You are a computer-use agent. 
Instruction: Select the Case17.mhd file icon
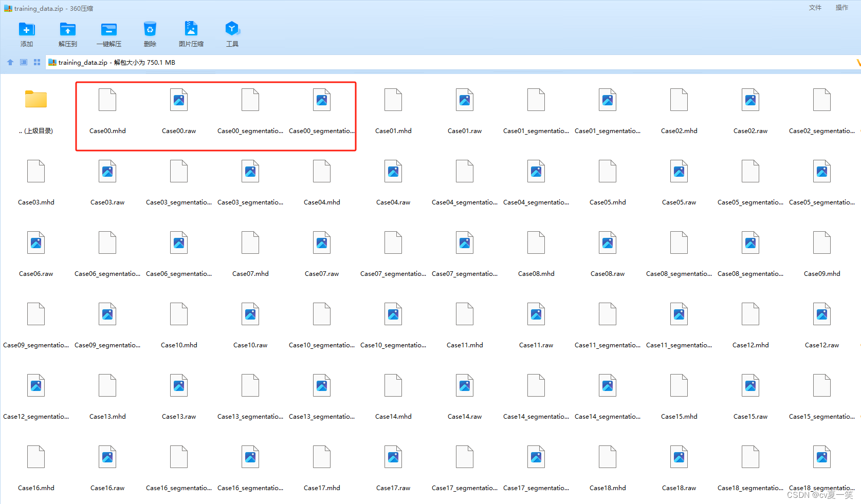click(322, 457)
